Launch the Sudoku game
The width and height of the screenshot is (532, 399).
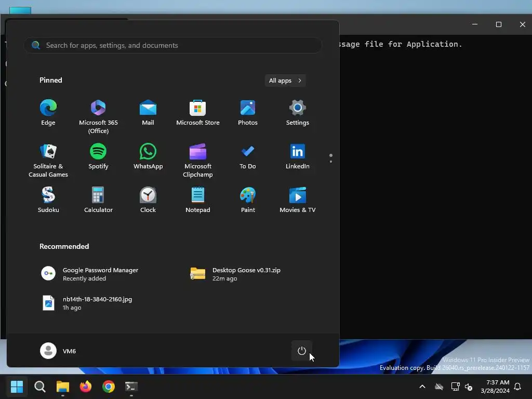[x=48, y=200]
